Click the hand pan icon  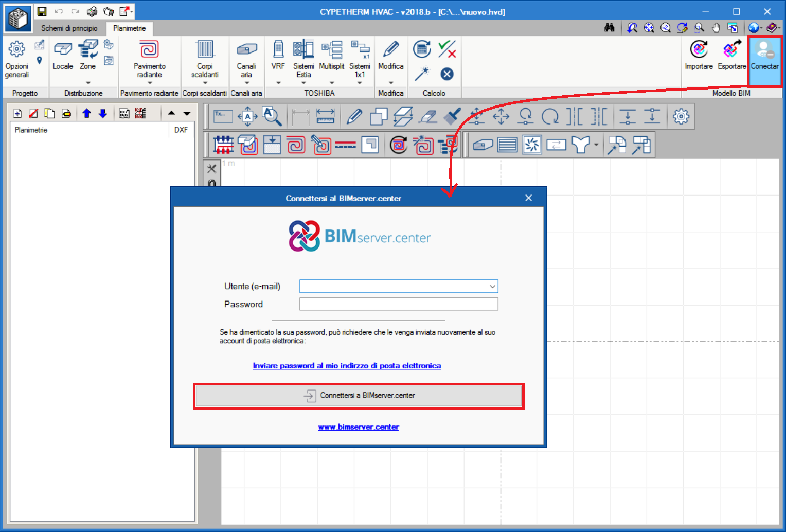[716, 28]
